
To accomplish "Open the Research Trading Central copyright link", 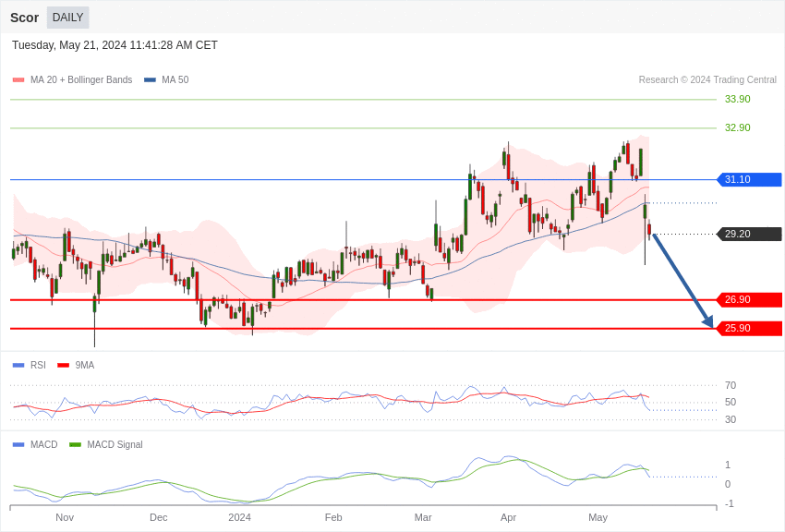I will 707,80.
